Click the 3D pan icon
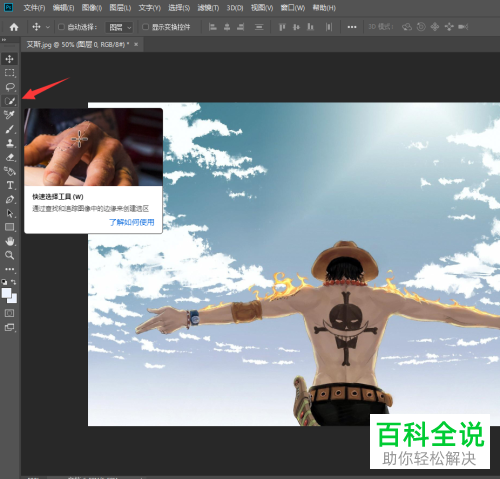Image resolution: width=500 pixels, height=479 pixels. pyautogui.click(x=435, y=27)
